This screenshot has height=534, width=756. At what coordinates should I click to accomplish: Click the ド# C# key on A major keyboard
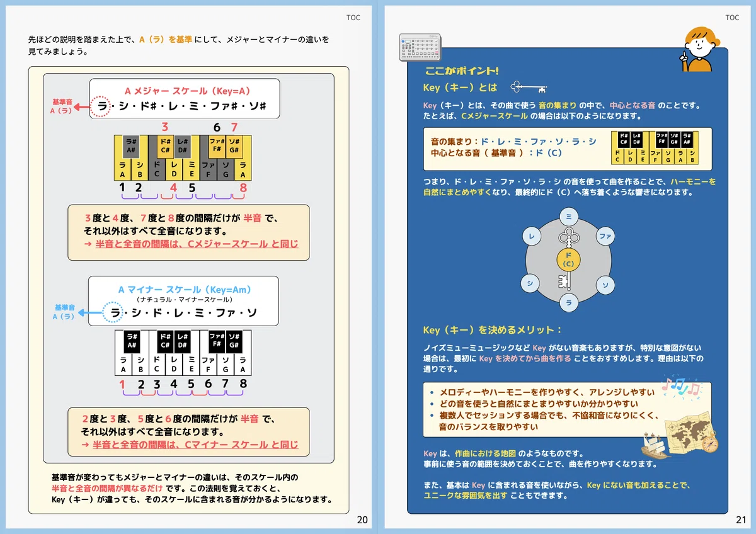(165, 146)
